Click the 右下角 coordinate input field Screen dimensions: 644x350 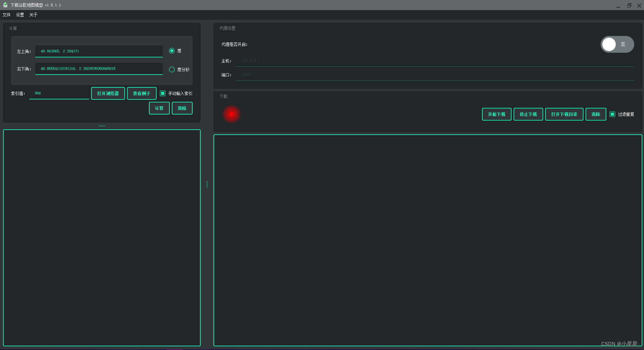pos(99,69)
